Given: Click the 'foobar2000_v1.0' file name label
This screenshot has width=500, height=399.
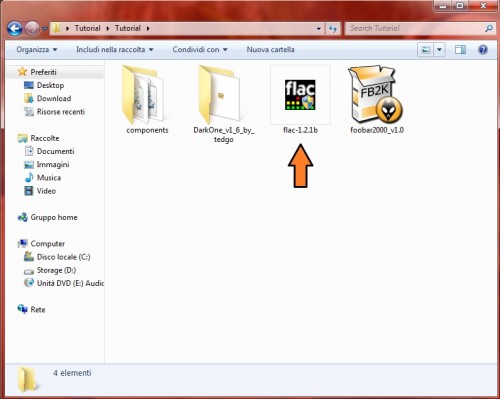Looking at the screenshot, I should click(x=377, y=130).
